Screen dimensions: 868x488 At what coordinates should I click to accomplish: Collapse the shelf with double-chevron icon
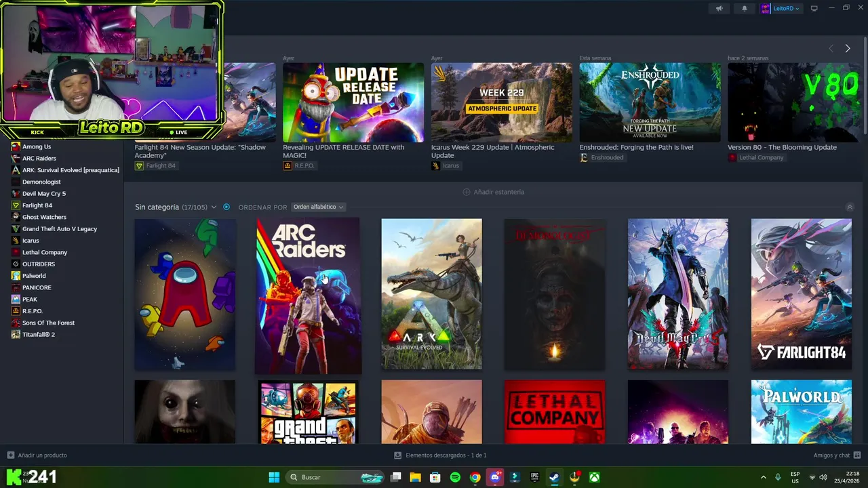coord(850,207)
